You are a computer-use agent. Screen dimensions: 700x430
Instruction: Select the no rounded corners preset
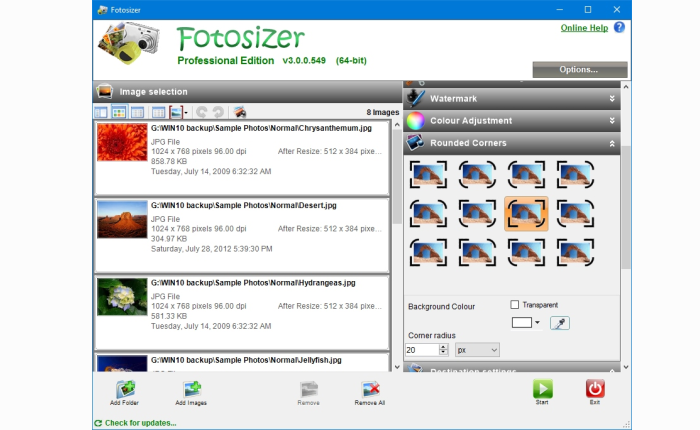(x=428, y=175)
